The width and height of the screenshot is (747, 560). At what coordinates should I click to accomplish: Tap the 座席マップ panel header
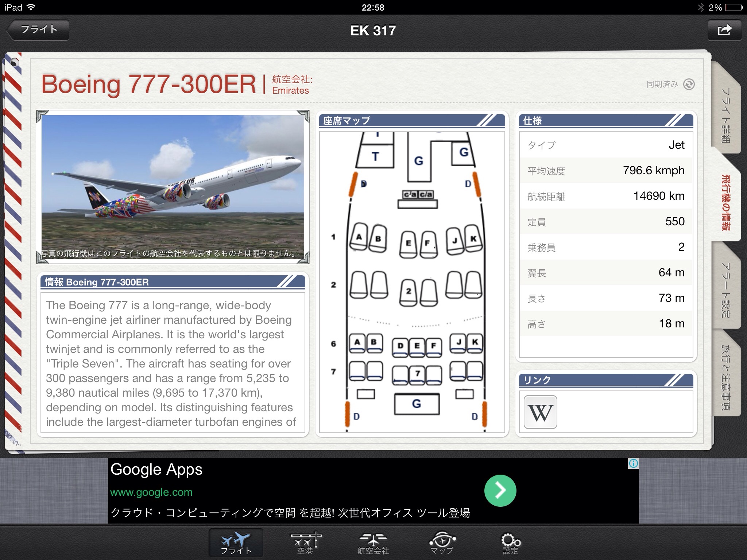click(412, 120)
